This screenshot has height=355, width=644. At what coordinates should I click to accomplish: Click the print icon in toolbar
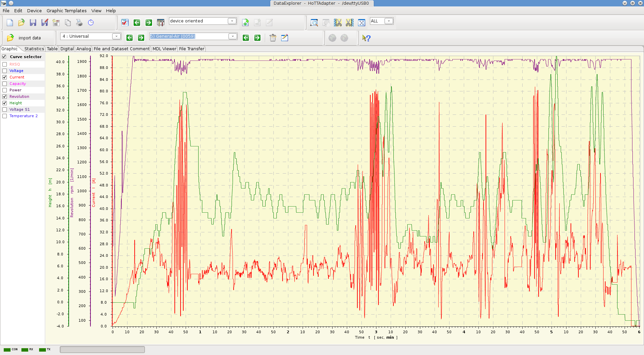pos(79,23)
